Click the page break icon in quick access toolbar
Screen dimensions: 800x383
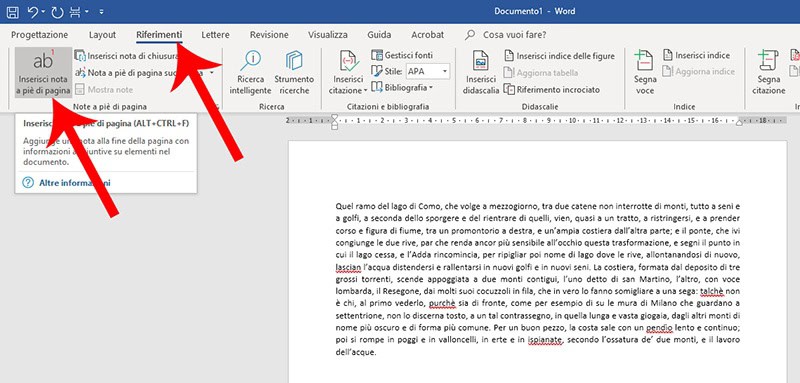point(75,11)
